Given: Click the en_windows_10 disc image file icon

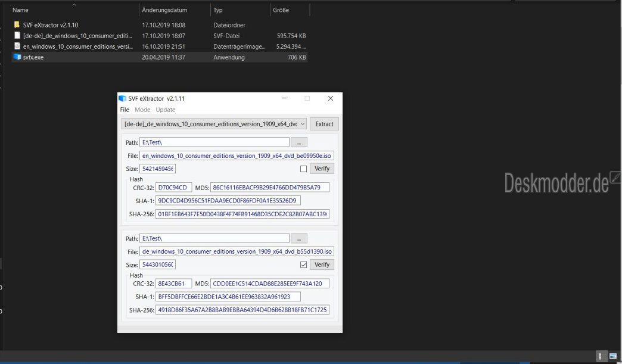Looking at the screenshot, I should coord(17,46).
